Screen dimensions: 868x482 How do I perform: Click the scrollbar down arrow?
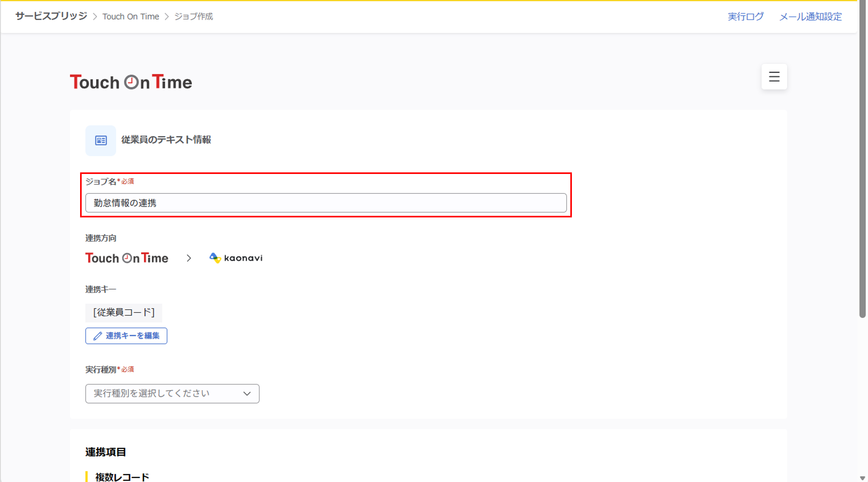click(x=863, y=478)
